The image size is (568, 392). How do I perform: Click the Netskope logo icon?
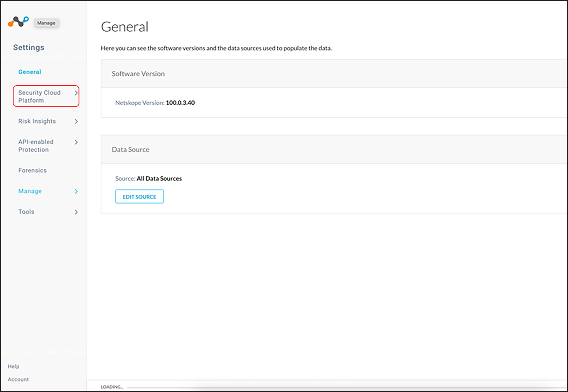(x=18, y=22)
